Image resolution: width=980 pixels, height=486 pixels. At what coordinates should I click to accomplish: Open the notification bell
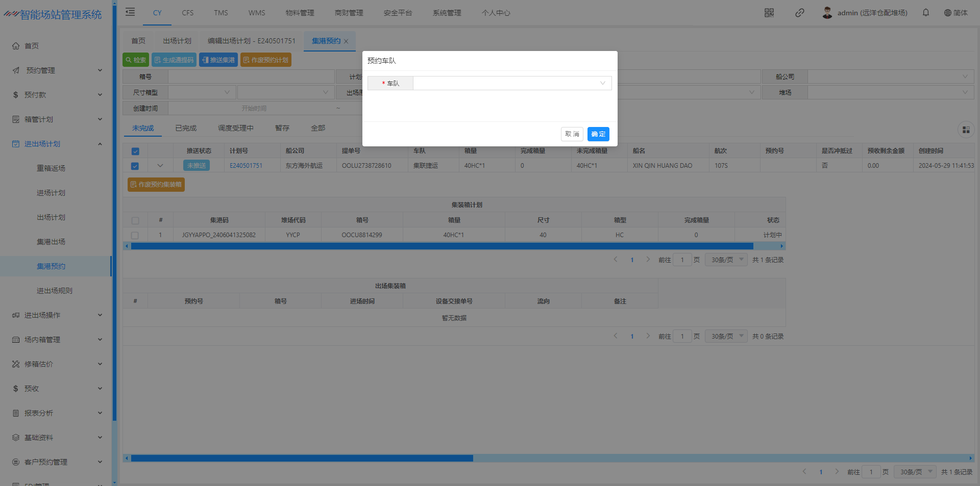(925, 13)
